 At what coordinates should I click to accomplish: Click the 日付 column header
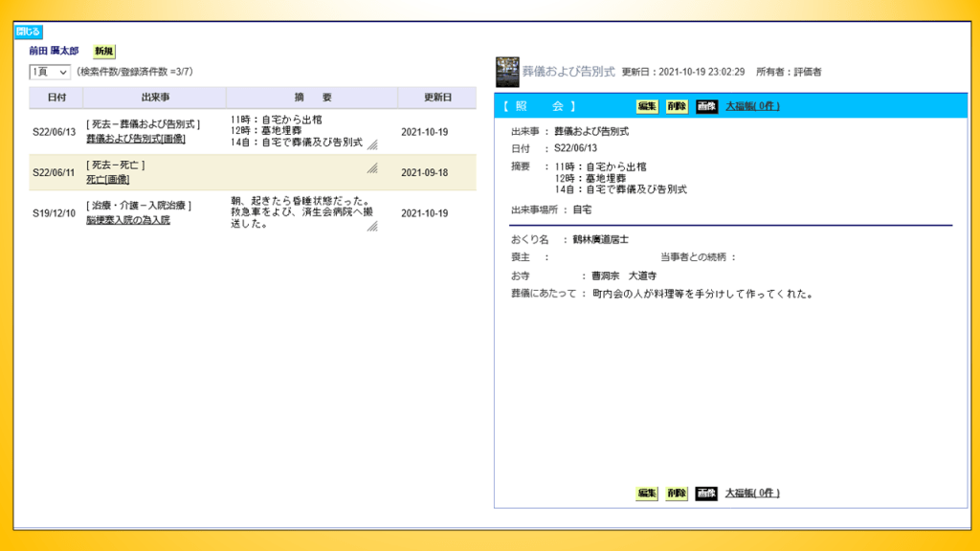pos(56,98)
